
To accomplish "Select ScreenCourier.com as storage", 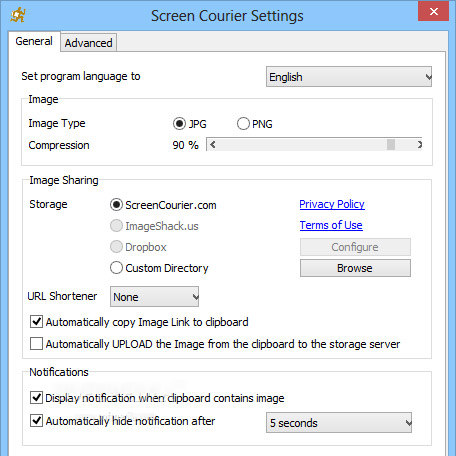I will coord(116,205).
